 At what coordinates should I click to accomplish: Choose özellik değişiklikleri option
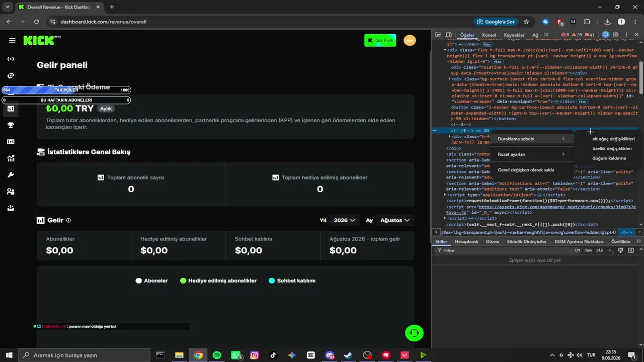612,149
